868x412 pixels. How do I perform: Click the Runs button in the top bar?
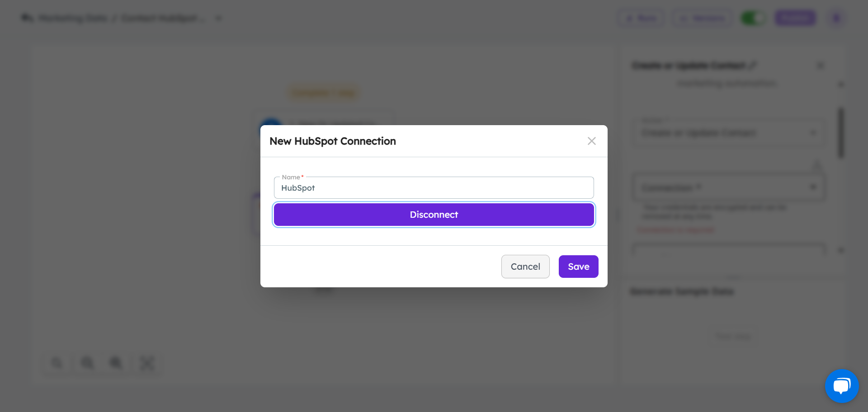click(642, 18)
